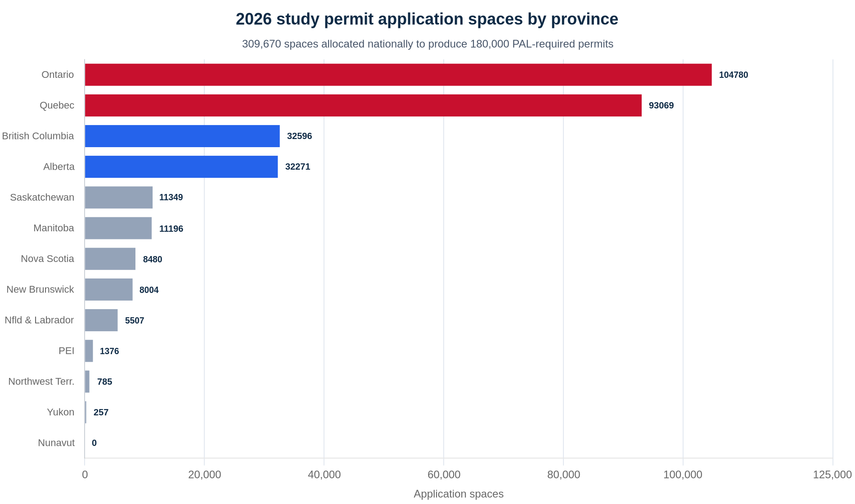Select the Manitoba bar
855x504 pixels.
pos(118,228)
